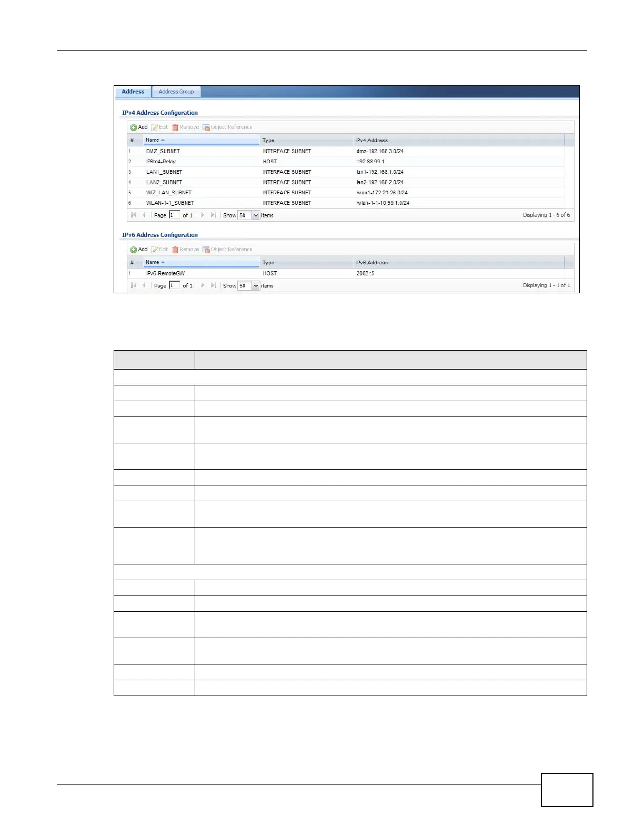Click the lan2-192.168.2.0/24 address cell
Screen dimensions: 644x834
(380, 182)
